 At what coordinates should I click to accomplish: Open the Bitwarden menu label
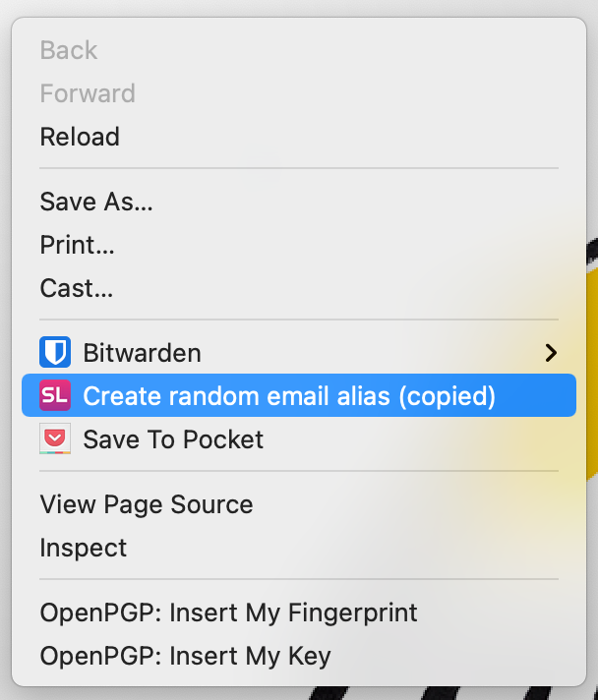pyautogui.click(x=142, y=353)
